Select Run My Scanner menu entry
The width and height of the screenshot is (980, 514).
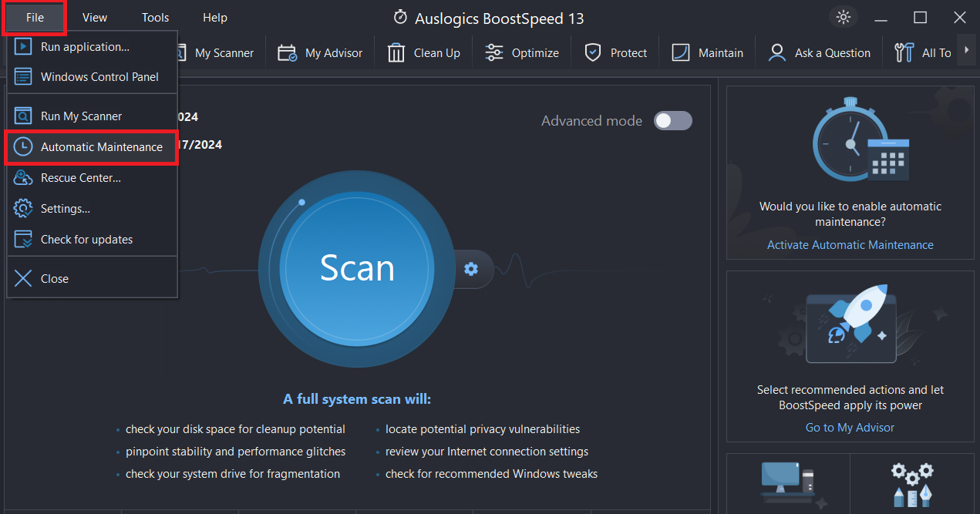(93, 116)
